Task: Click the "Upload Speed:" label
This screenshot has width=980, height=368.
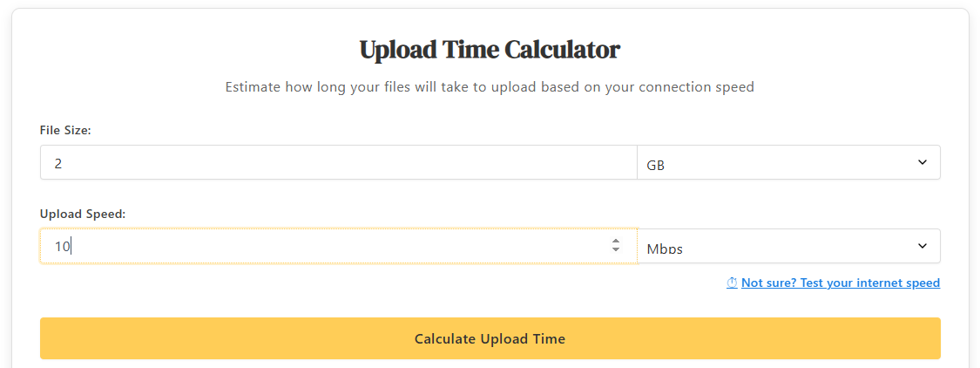Action: coord(83,214)
